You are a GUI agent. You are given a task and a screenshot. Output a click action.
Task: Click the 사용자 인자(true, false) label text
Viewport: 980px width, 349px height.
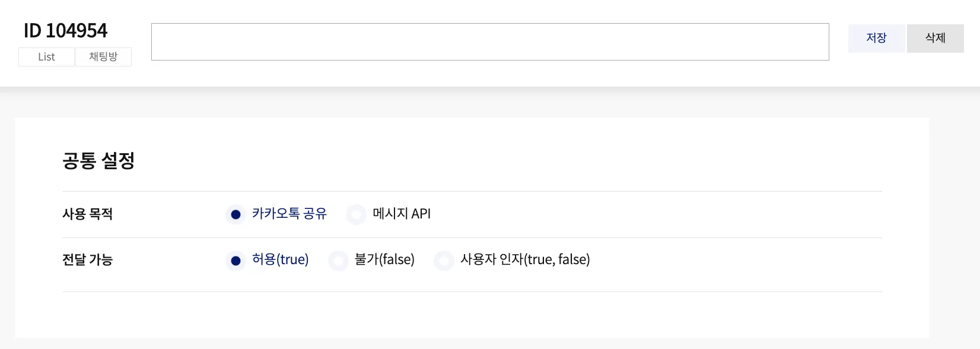click(x=525, y=259)
